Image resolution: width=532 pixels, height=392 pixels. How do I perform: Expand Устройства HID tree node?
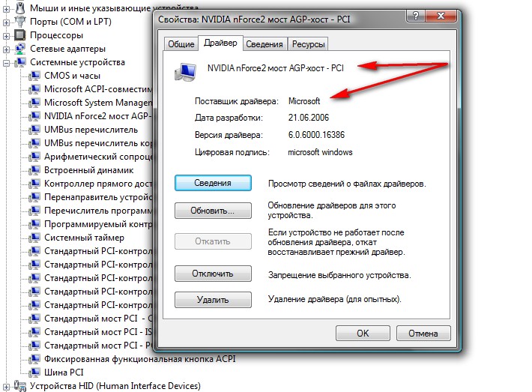(x=7, y=386)
